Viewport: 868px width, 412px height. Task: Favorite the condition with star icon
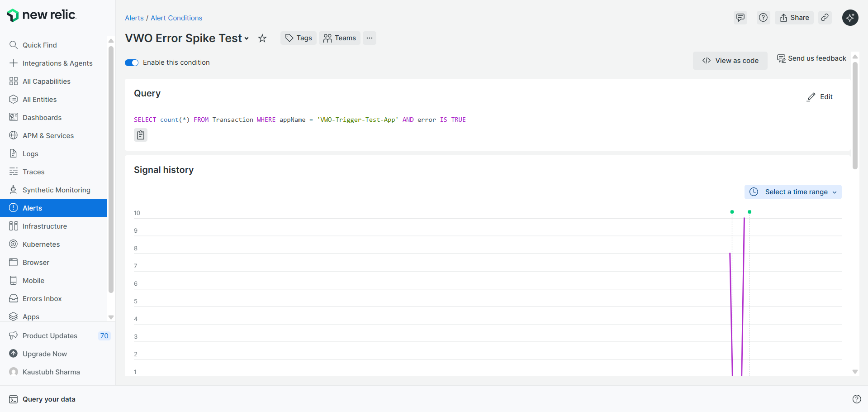[x=262, y=38]
